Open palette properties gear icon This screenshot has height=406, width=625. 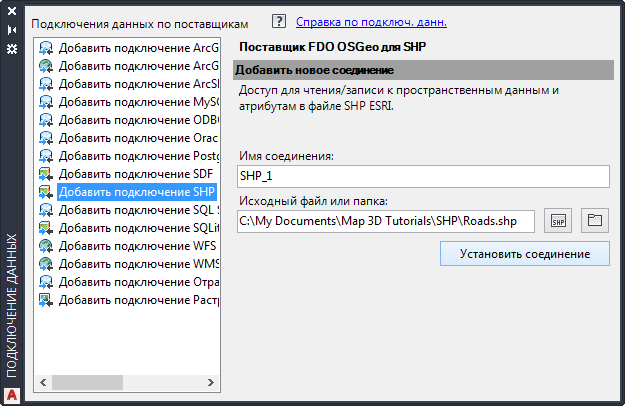pyautogui.click(x=12, y=49)
